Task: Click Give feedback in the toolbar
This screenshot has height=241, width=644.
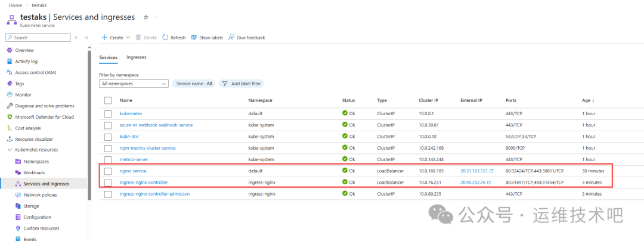Action: [x=246, y=38]
